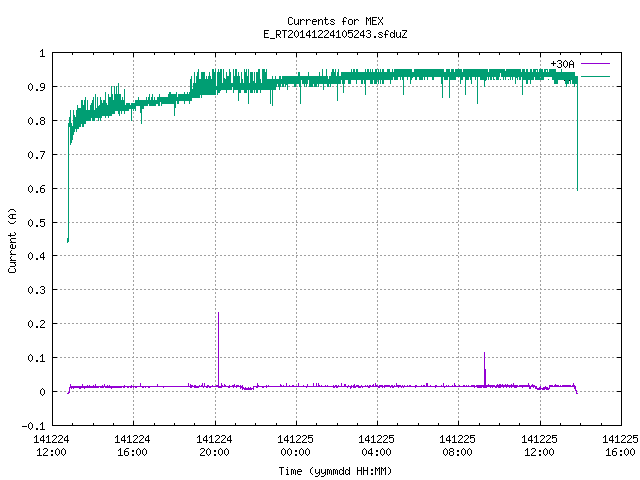
Task: Click the x-axis label '141225 12:00'
Action: click(540, 445)
